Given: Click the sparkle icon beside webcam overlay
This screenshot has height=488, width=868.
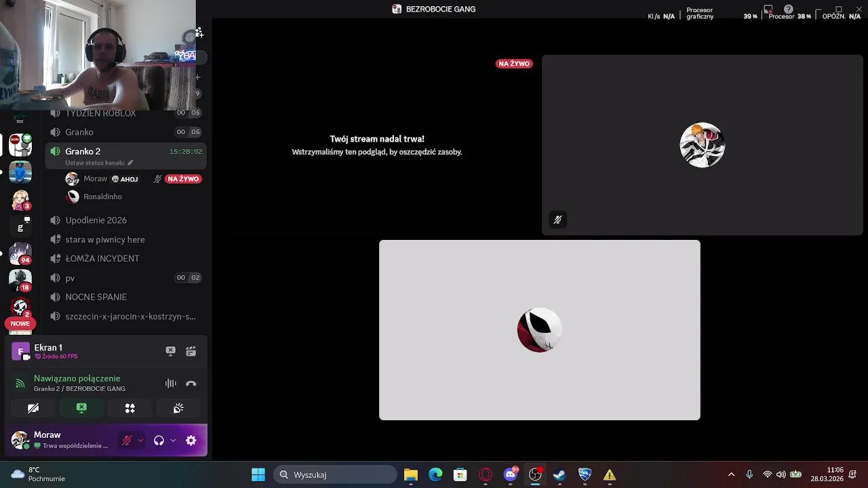Looking at the screenshot, I should [x=199, y=33].
